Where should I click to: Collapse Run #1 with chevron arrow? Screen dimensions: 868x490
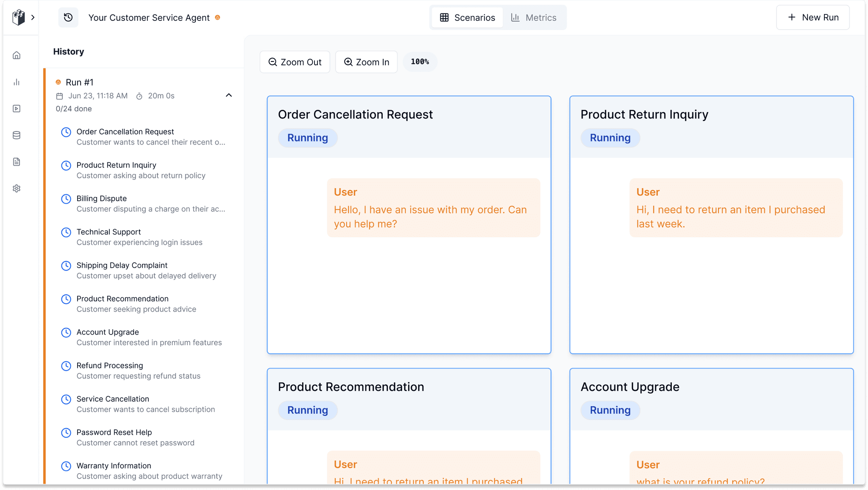point(229,95)
